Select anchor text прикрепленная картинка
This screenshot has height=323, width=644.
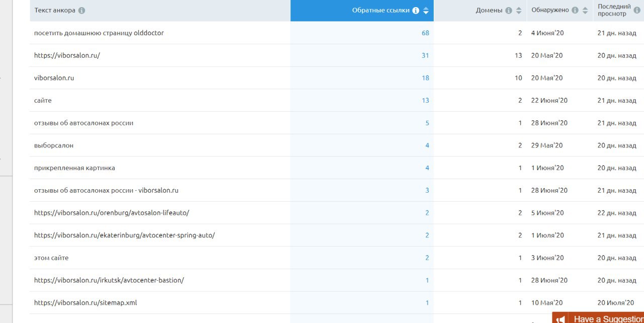coord(74,168)
